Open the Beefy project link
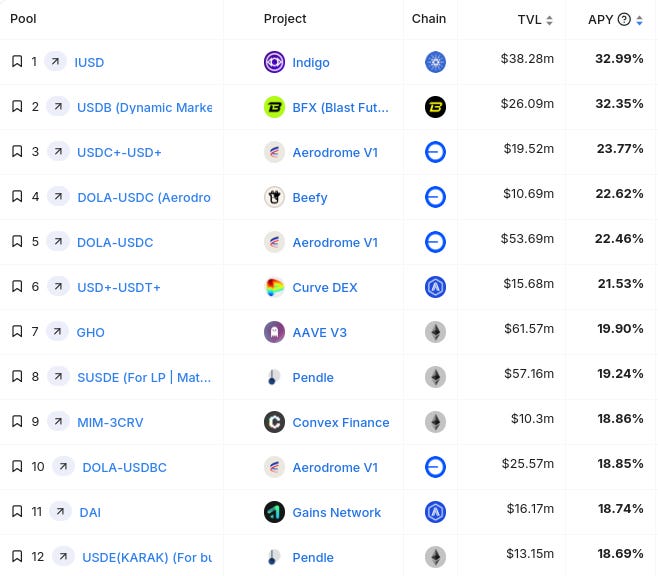658x576 pixels. point(310,198)
